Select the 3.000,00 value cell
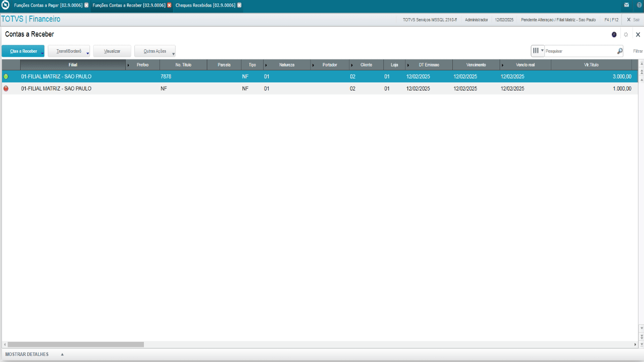644x362 pixels. click(x=591, y=76)
